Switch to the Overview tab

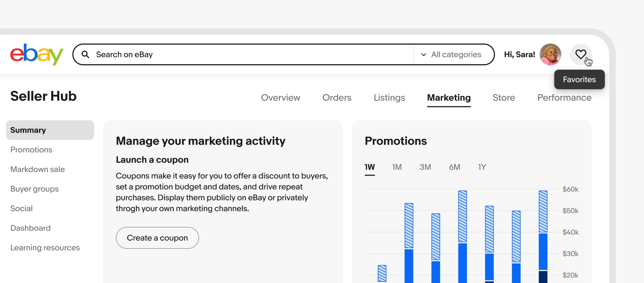point(280,98)
